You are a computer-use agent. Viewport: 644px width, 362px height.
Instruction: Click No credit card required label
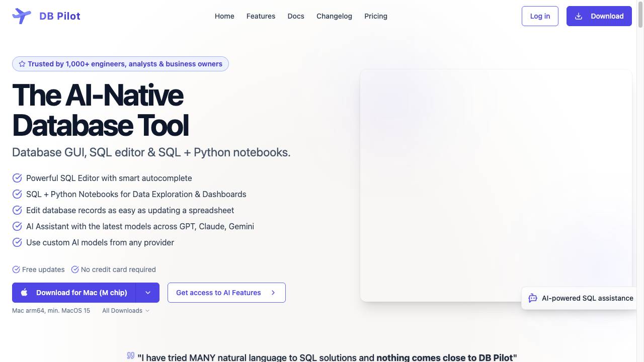118,269
